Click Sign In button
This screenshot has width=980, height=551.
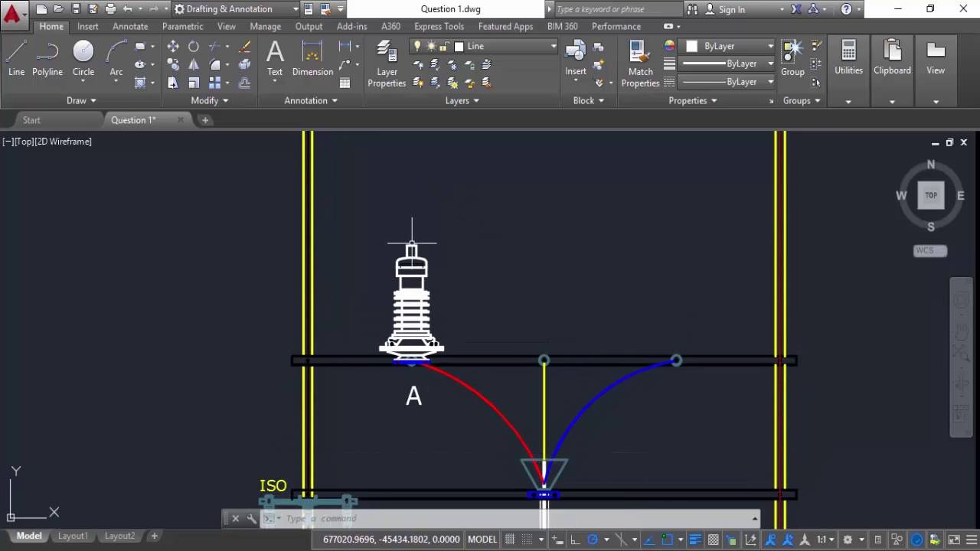point(731,9)
